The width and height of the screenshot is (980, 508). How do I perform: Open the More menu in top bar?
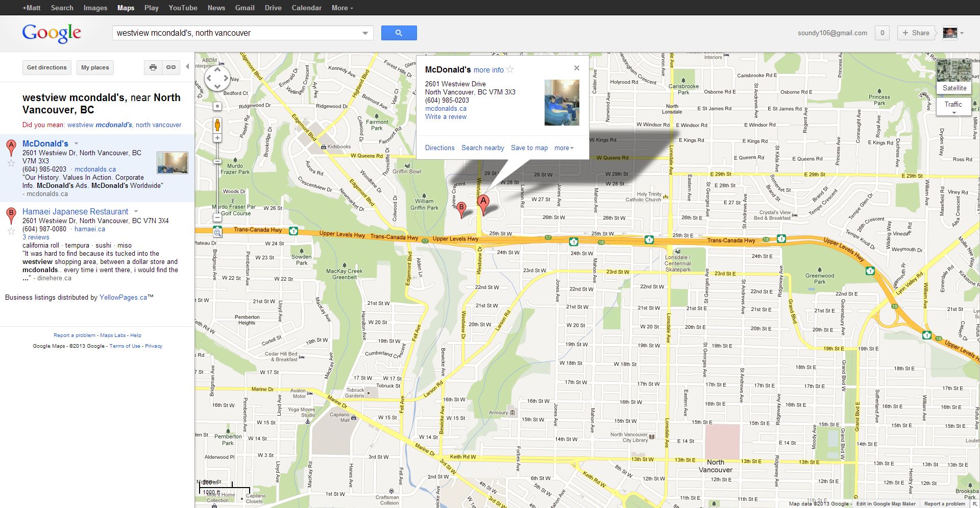pyautogui.click(x=342, y=8)
